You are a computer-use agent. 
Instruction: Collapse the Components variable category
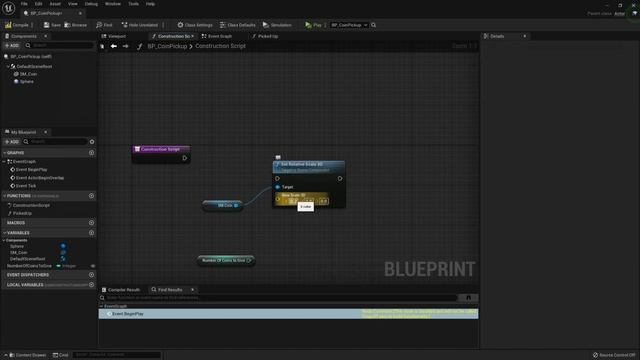click(4, 240)
